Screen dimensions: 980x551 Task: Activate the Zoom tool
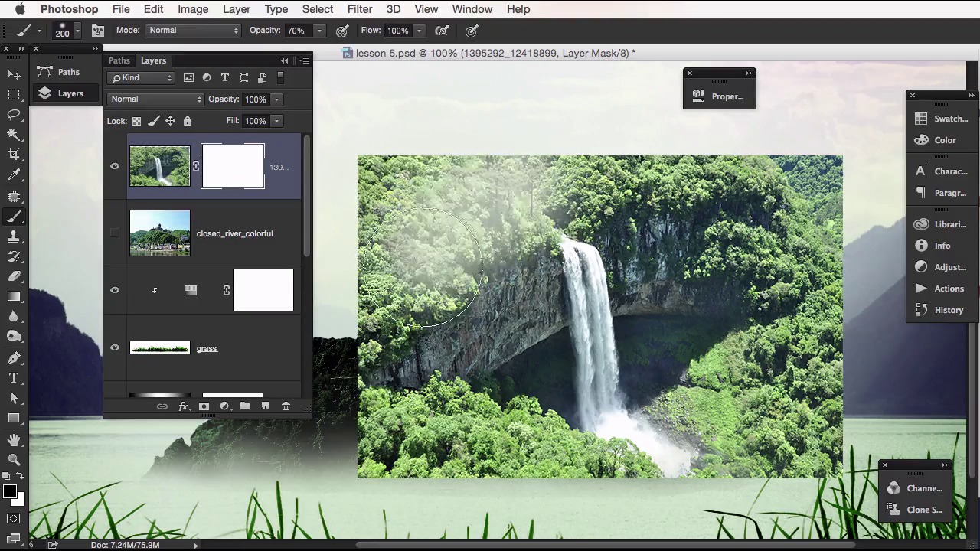click(14, 459)
